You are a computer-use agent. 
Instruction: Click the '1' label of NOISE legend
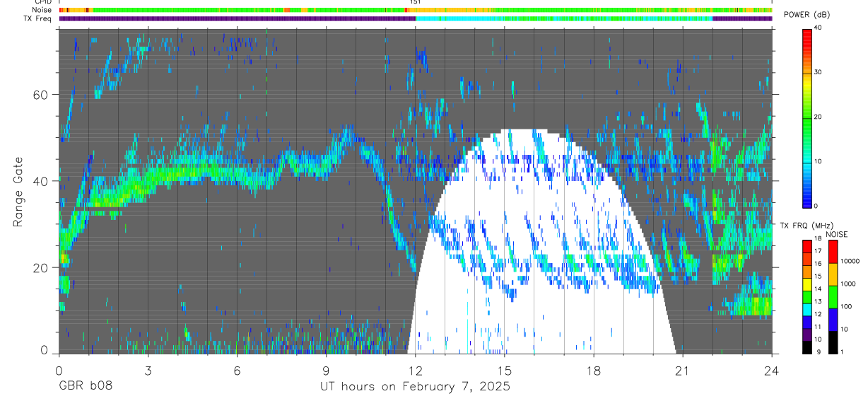(842, 351)
